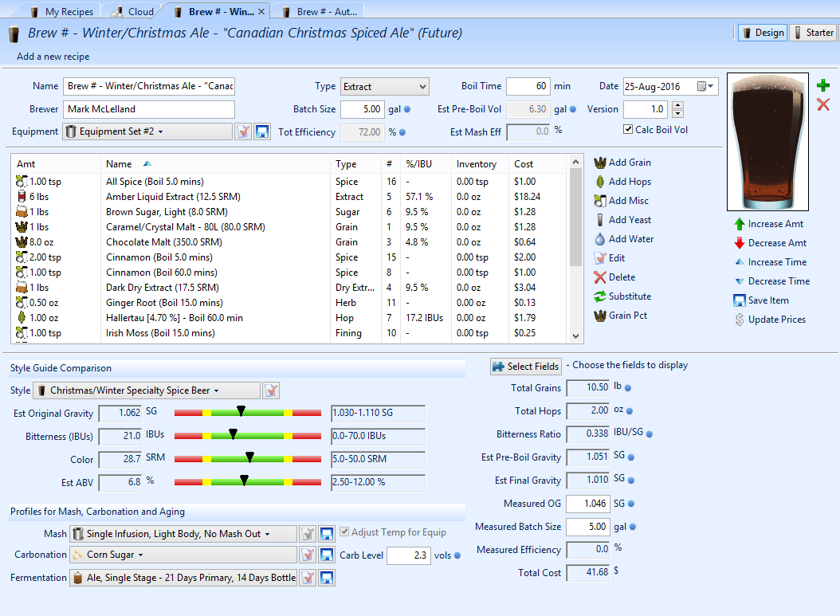Switch to the Brew # - Aut... tab
The width and height of the screenshot is (840, 616).
(x=320, y=11)
